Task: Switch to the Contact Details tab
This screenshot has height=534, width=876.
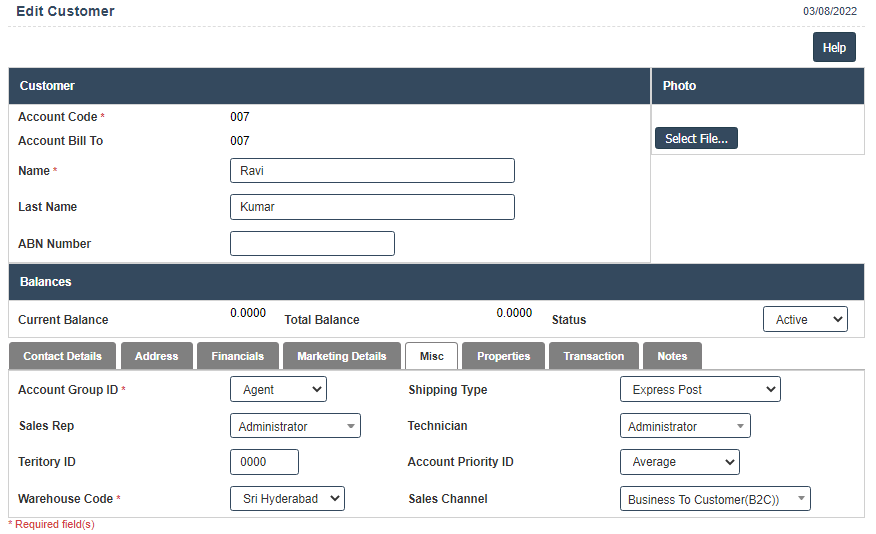Action: (62, 356)
